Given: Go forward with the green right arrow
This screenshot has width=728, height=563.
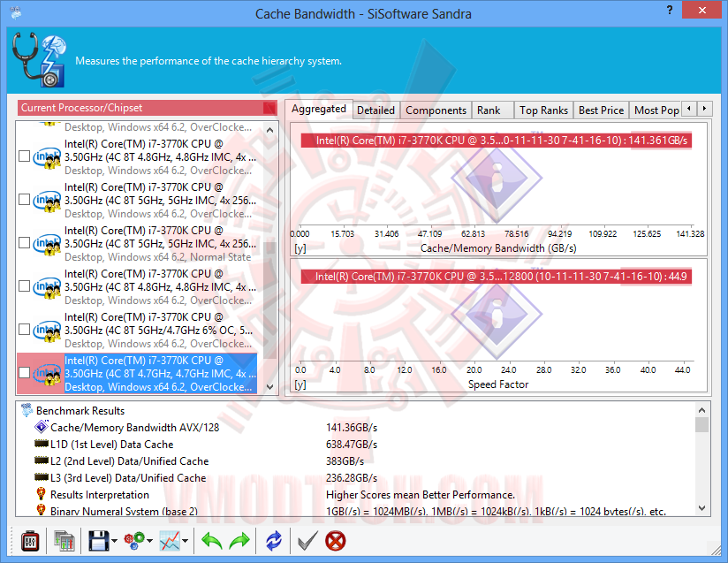Looking at the screenshot, I should [x=239, y=541].
